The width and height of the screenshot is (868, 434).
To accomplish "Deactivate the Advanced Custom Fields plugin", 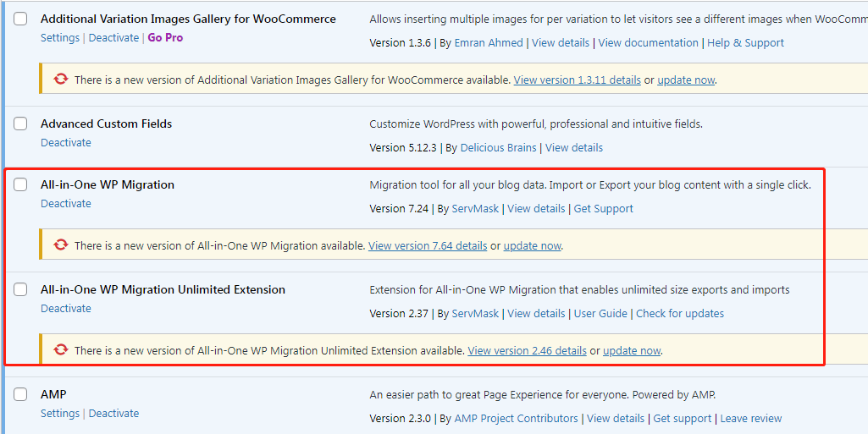I will click(65, 142).
